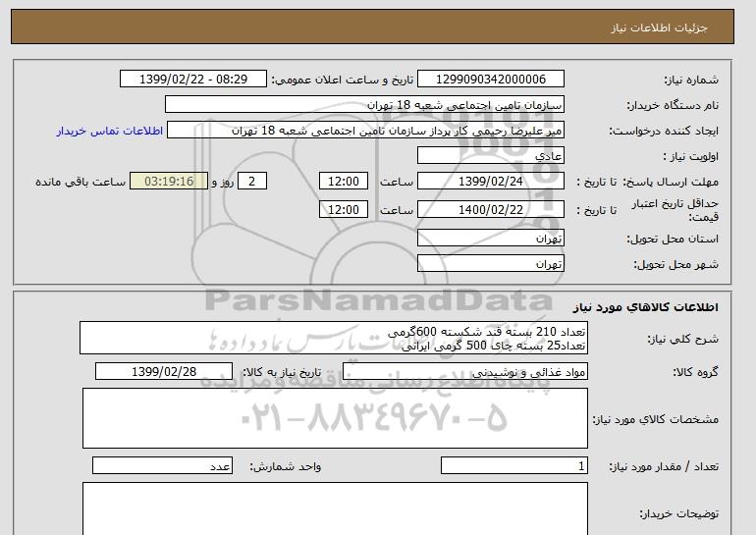Screen dimensions: 756x535
Task: Click the text ساعت باقی مانده
Action: click(x=81, y=182)
